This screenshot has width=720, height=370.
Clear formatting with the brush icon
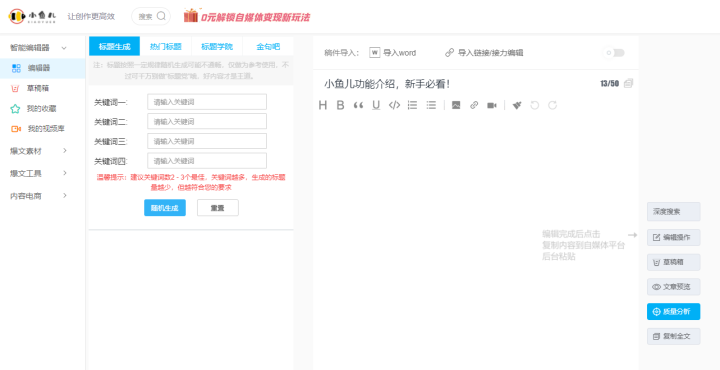[517, 105]
